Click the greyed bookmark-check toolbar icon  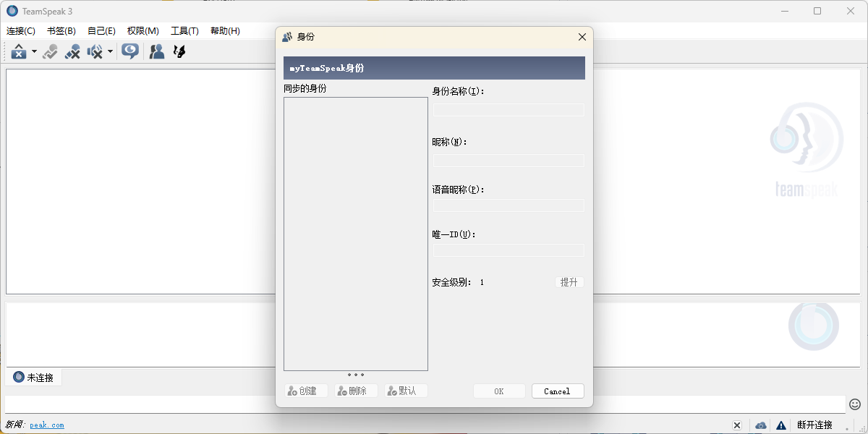50,52
